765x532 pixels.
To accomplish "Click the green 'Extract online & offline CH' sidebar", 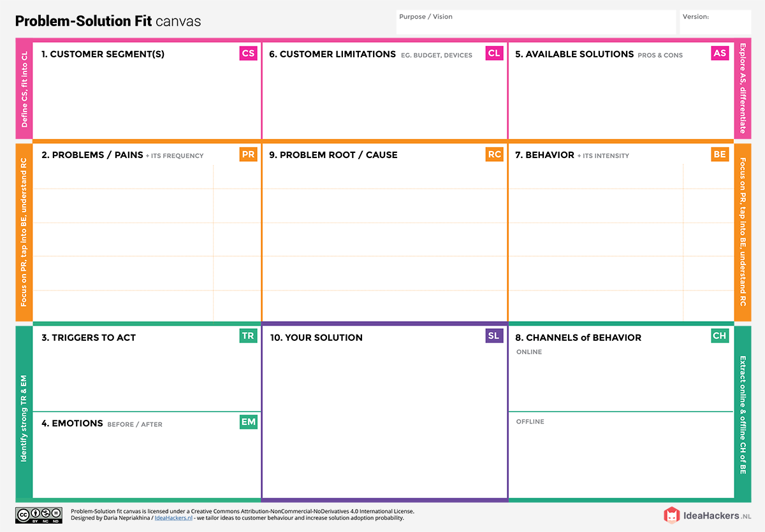I will (743, 413).
